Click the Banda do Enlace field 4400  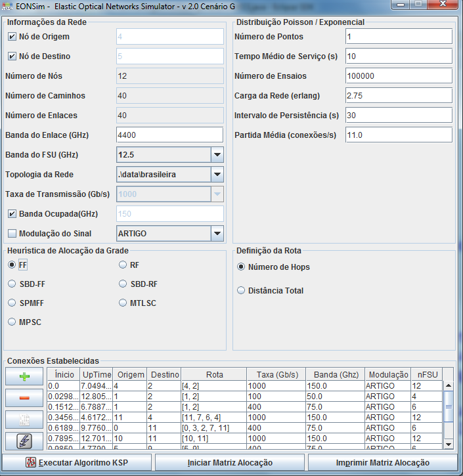tap(169, 135)
